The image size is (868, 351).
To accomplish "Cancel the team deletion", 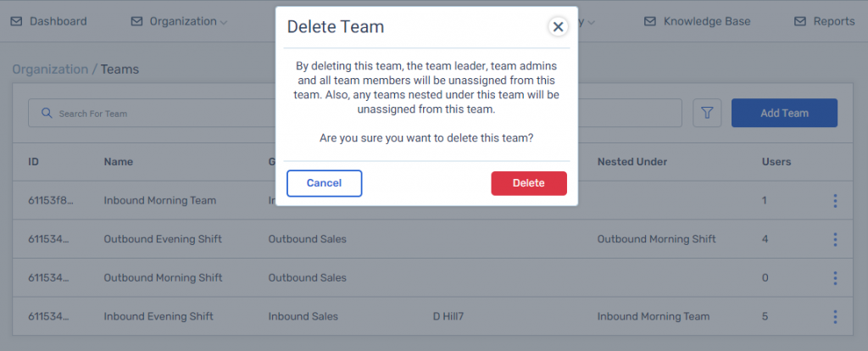I will point(325,183).
